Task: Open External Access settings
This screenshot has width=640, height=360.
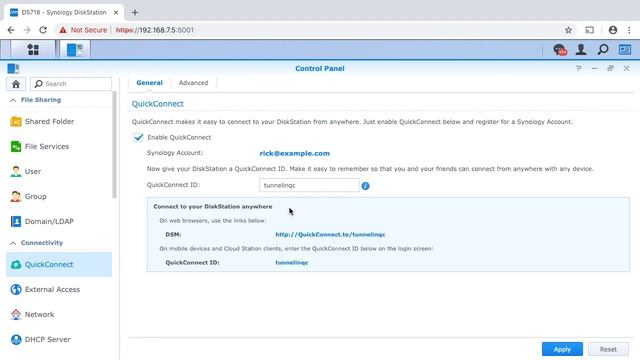Action: pyautogui.click(x=59, y=289)
